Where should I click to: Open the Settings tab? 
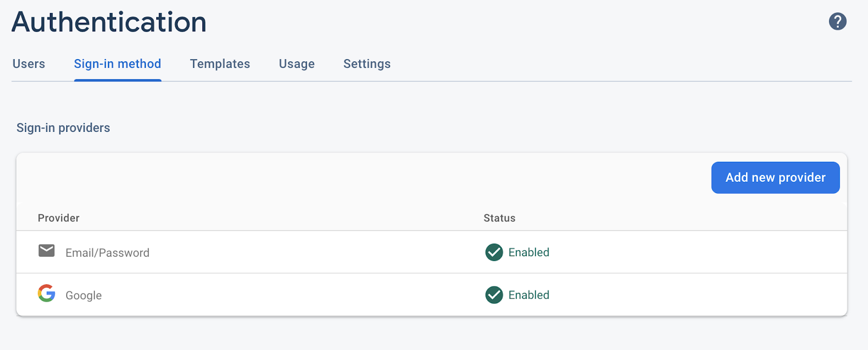point(367,64)
